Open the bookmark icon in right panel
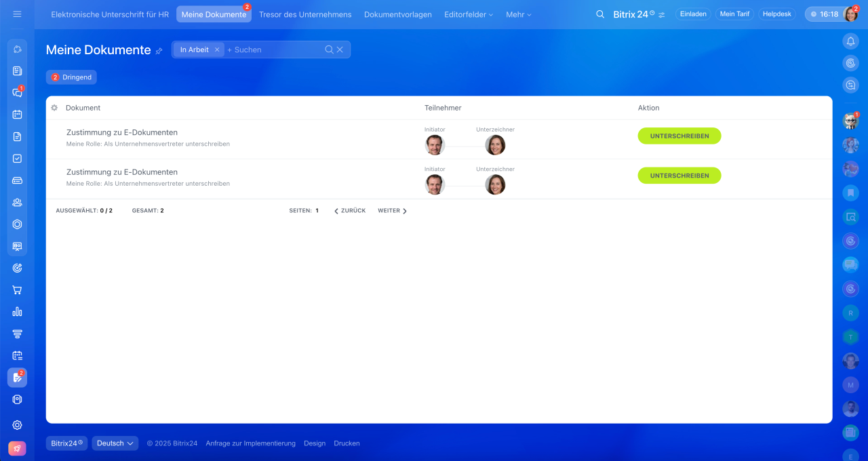Viewport: 868px width, 461px height. (x=850, y=193)
